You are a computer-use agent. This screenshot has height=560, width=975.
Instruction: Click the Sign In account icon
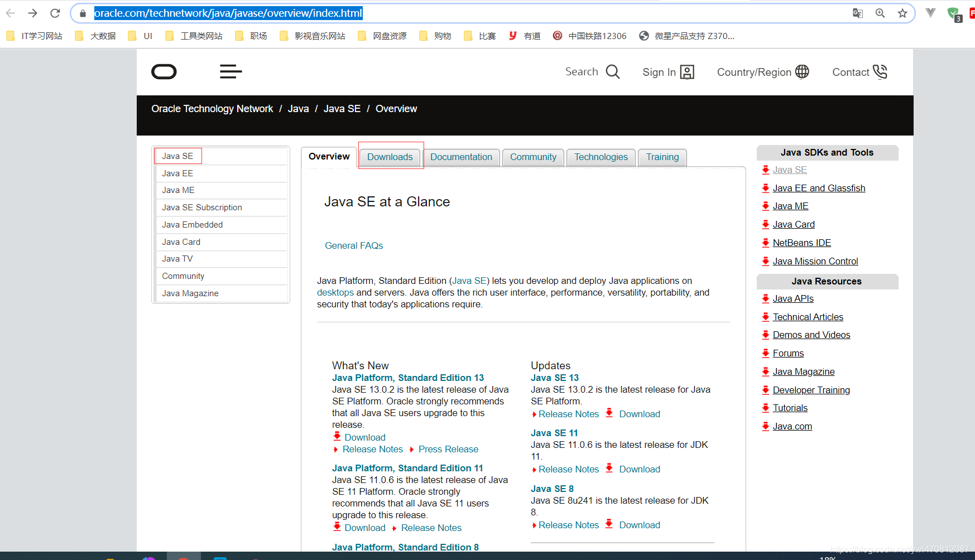pos(688,72)
